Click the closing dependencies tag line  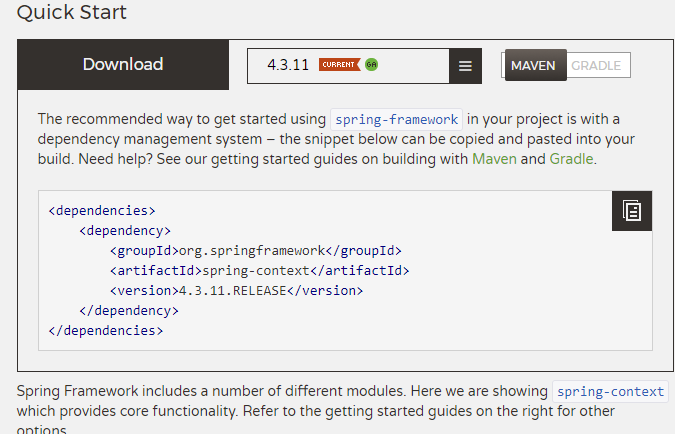(x=106, y=331)
